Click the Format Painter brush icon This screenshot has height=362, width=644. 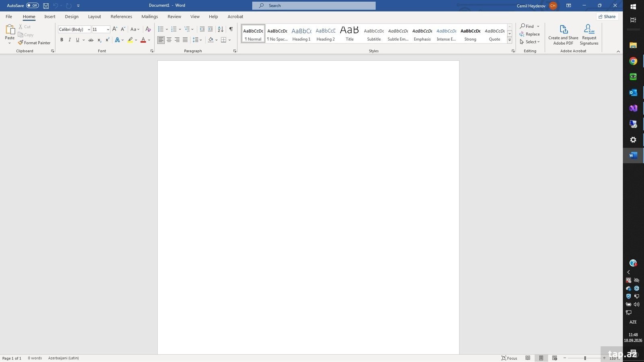click(x=21, y=43)
